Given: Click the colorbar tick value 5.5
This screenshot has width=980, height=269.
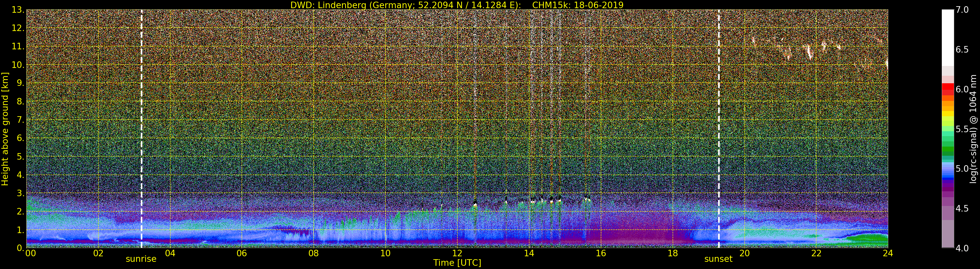Looking at the screenshot, I should pos(962,129).
